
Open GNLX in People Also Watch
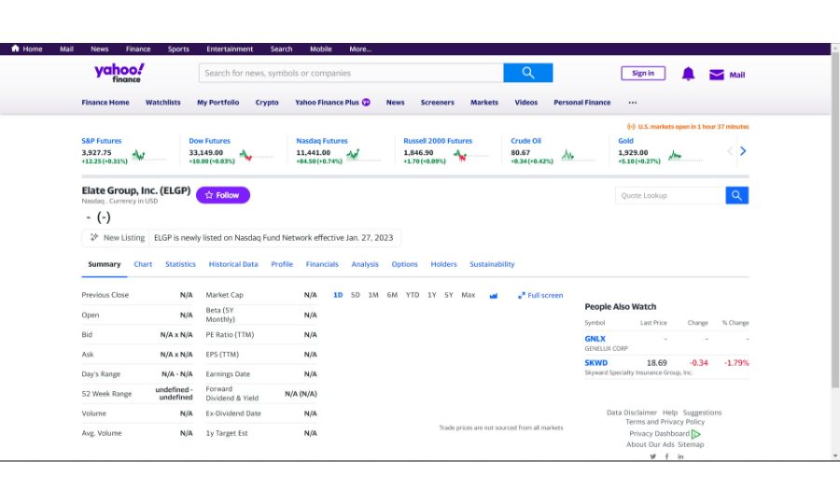[595, 339]
